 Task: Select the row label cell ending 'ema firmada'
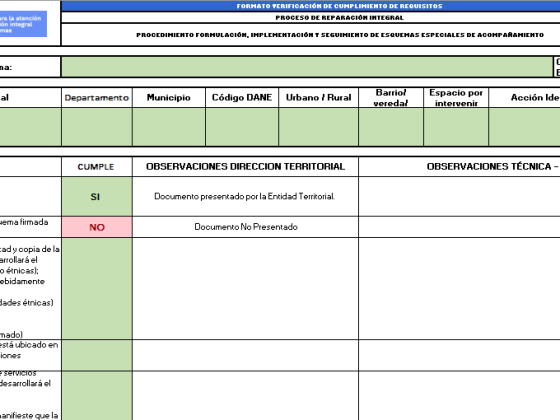pyautogui.click(x=30, y=227)
